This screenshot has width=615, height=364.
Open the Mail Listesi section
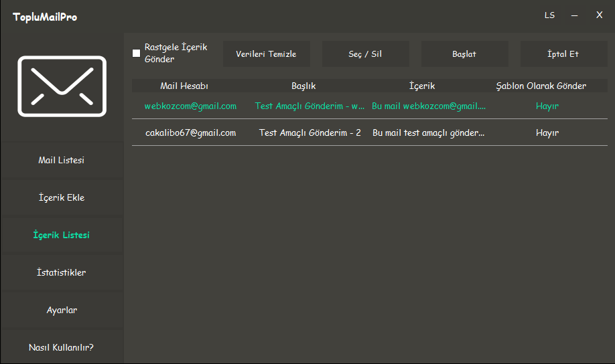(62, 161)
